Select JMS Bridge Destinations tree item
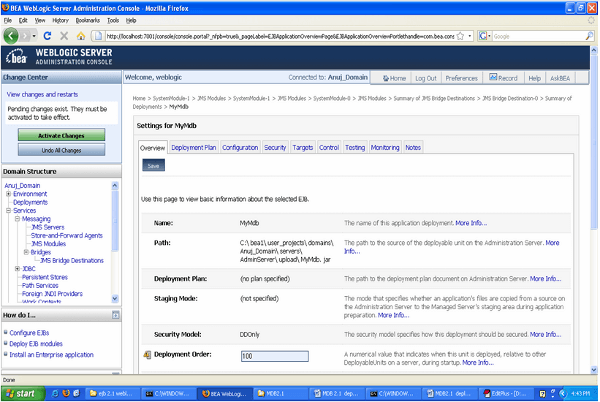This screenshot has width=600, height=402. [x=72, y=260]
